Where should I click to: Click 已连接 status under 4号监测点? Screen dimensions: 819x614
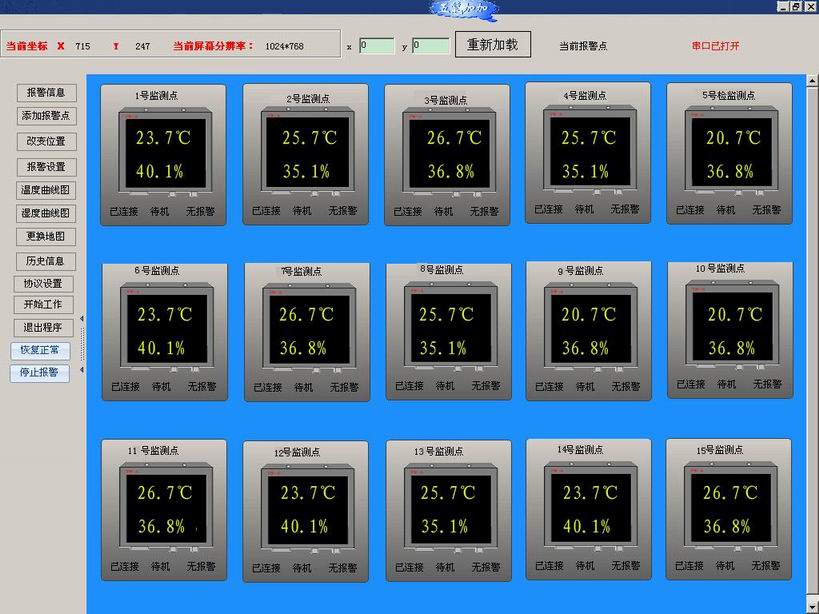pos(549,209)
